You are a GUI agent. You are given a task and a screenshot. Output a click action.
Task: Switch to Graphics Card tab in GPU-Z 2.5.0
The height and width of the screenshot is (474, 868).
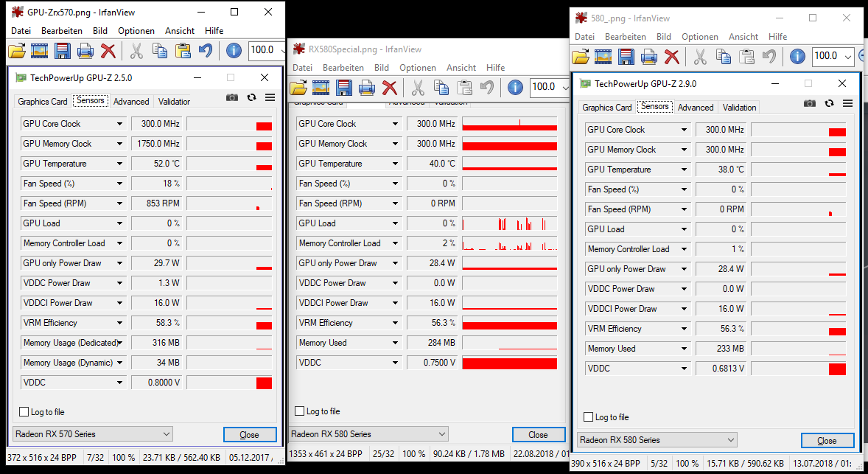[x=43, y=102]
